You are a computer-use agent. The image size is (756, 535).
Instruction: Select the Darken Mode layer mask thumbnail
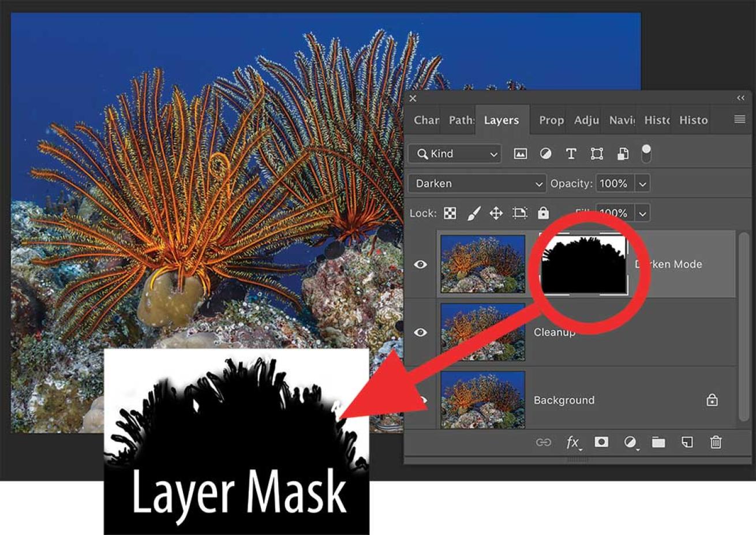click(583, 264)
